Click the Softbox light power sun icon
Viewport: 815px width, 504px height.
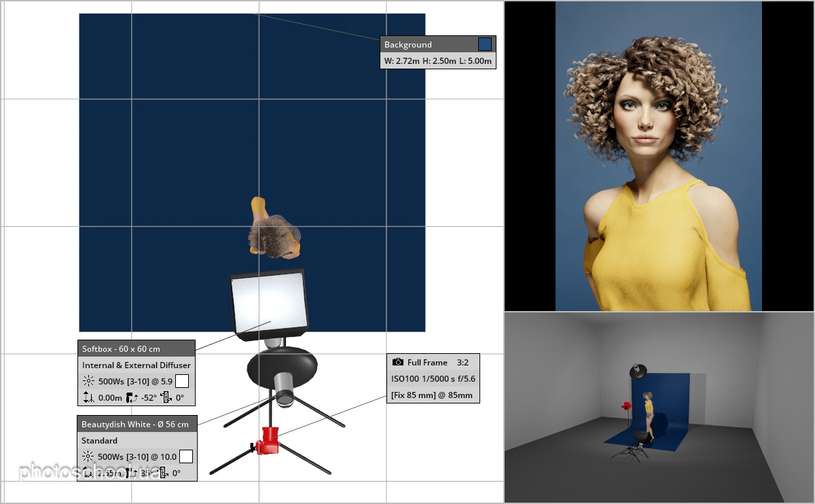point(88,381)
